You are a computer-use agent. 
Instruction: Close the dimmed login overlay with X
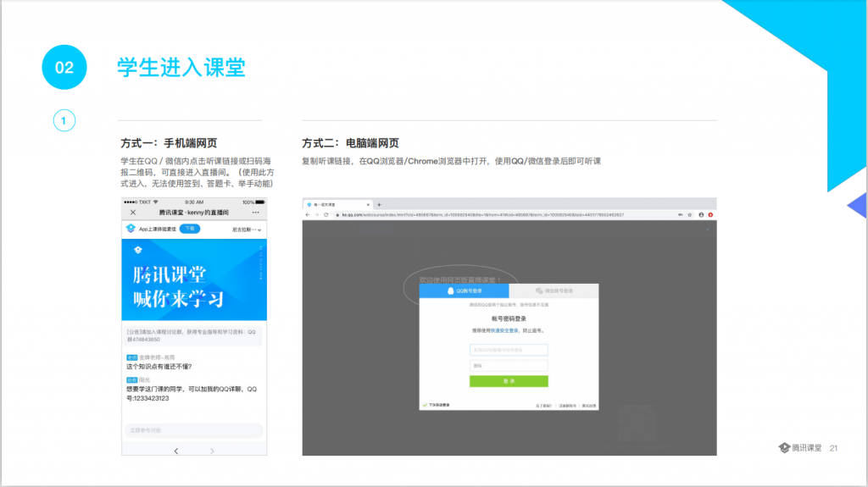(x=708, y=230)
